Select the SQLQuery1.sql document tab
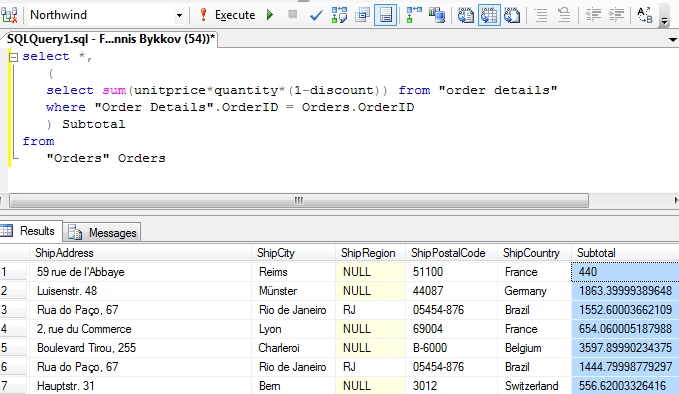The width and height of the screenshot is (679, 394). pyautogui.click(x=111, y=39)
